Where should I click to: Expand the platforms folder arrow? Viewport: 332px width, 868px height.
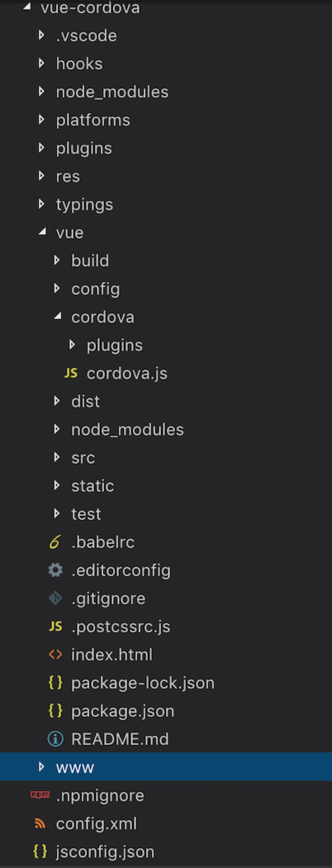tap(41, 120)
